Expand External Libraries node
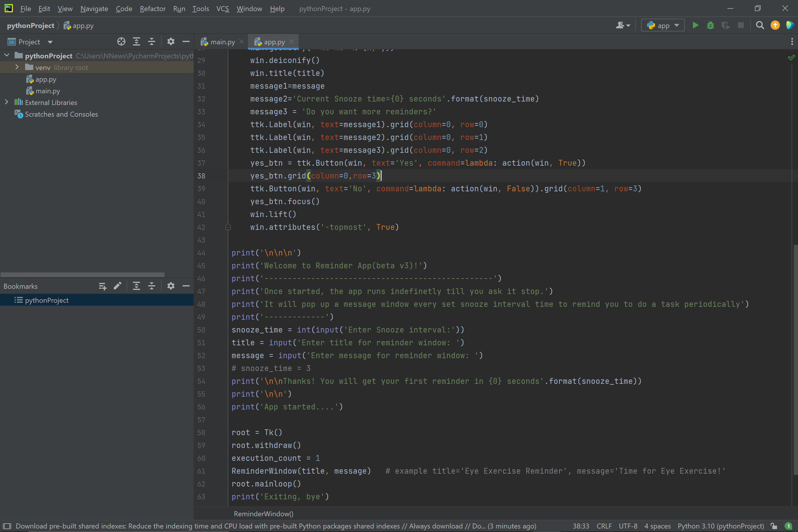The image size is (798, 532). 6,102
